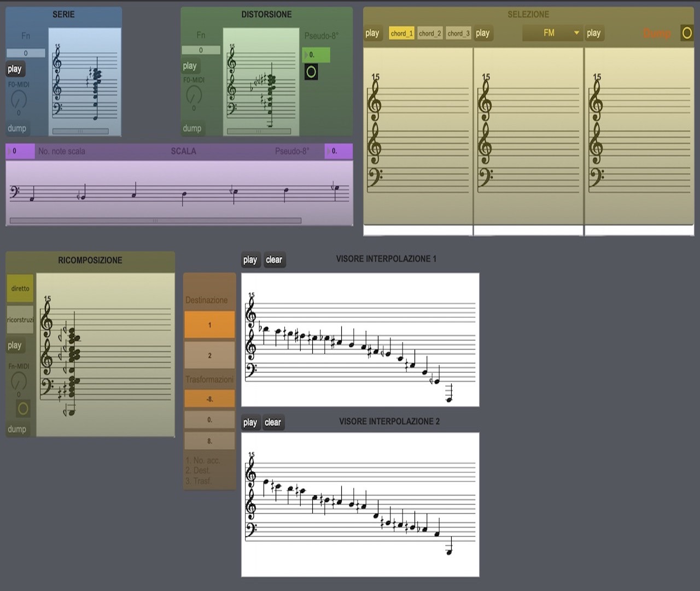
Task: Click the No. note scala number box
Action: [x=20, y=151]
